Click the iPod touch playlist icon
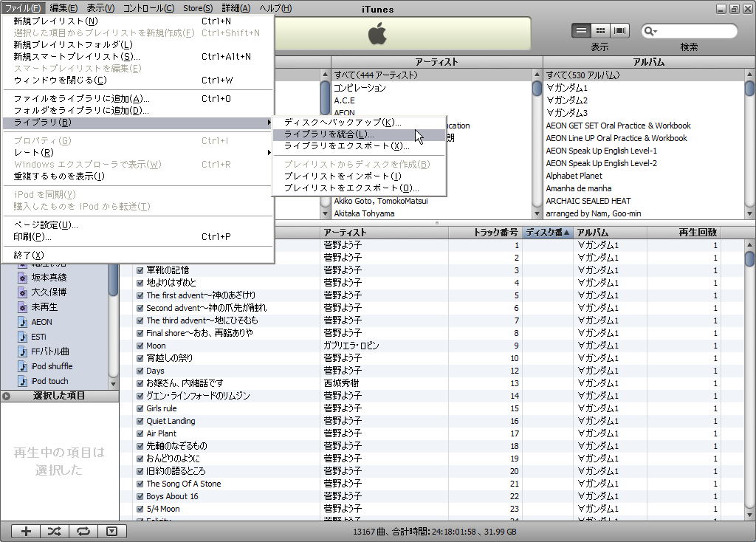756x542 pixels. coord(23,381)
